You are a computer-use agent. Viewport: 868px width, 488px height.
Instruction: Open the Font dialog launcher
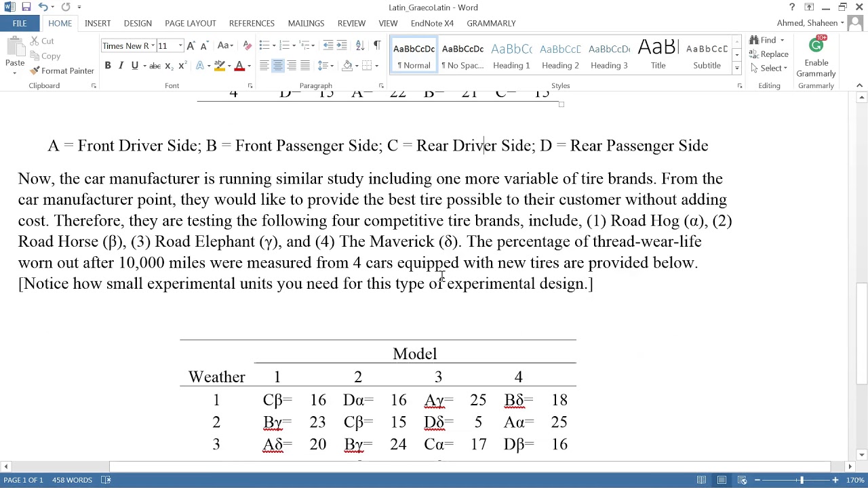[x=250, y=86]
